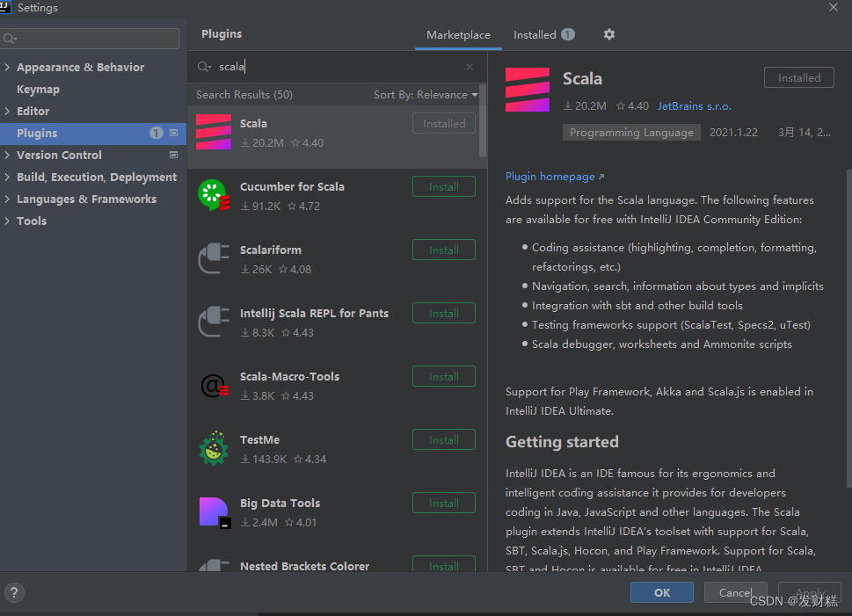
Task: Click the Cancel button
Action: [735, 592]
